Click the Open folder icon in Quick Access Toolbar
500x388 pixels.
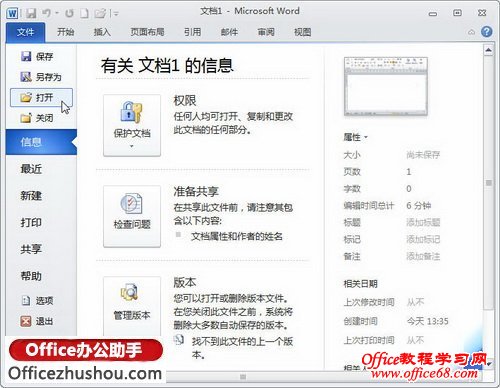(100, 13)
